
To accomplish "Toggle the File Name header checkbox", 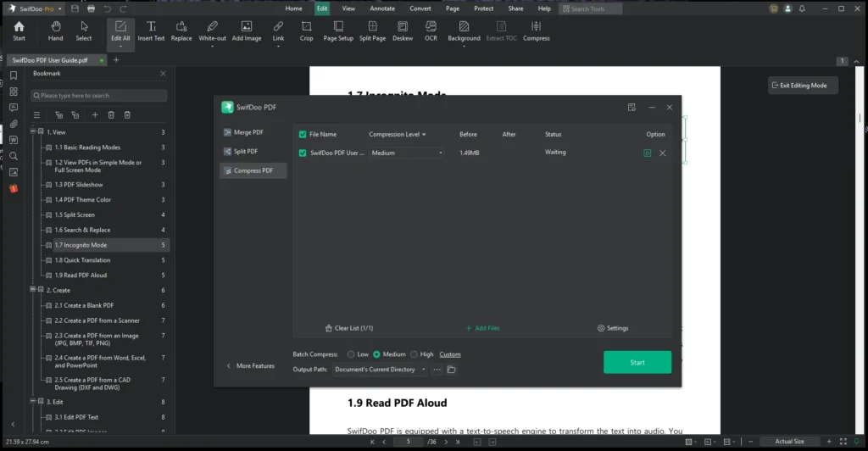I will tap(303, 134).
